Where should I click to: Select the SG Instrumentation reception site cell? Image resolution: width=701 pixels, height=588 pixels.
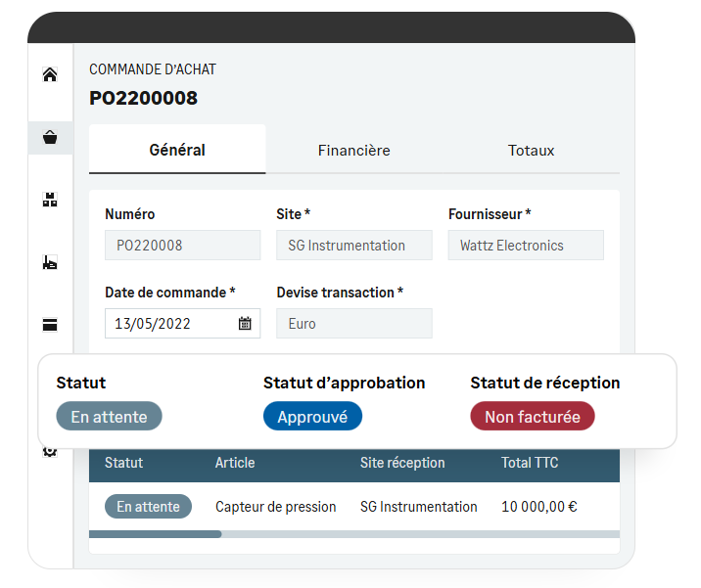418,507
